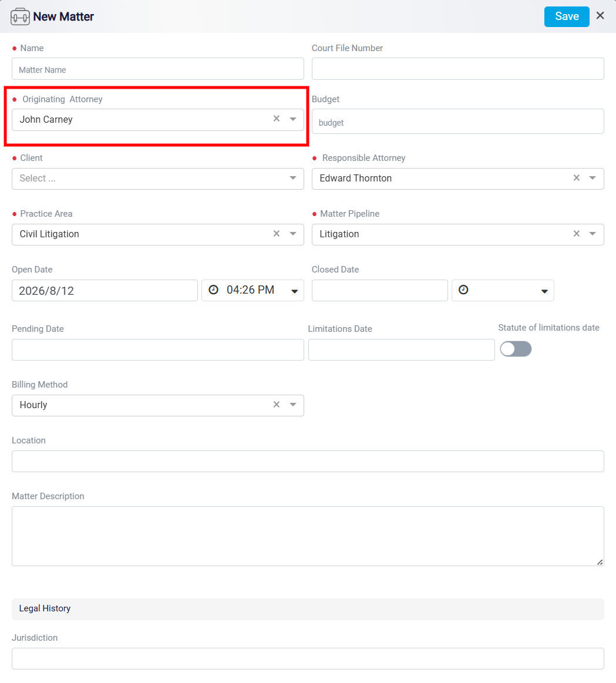The width and height of the screenshot is (616, 683).
Task: Expand the Legal History section
Action: 308,608
